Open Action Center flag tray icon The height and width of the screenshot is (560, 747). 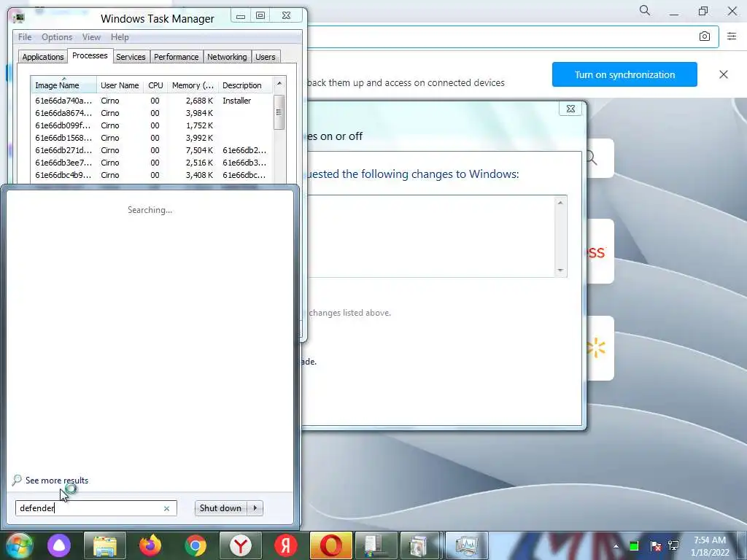pyautogui.click(x=656, y=546)
